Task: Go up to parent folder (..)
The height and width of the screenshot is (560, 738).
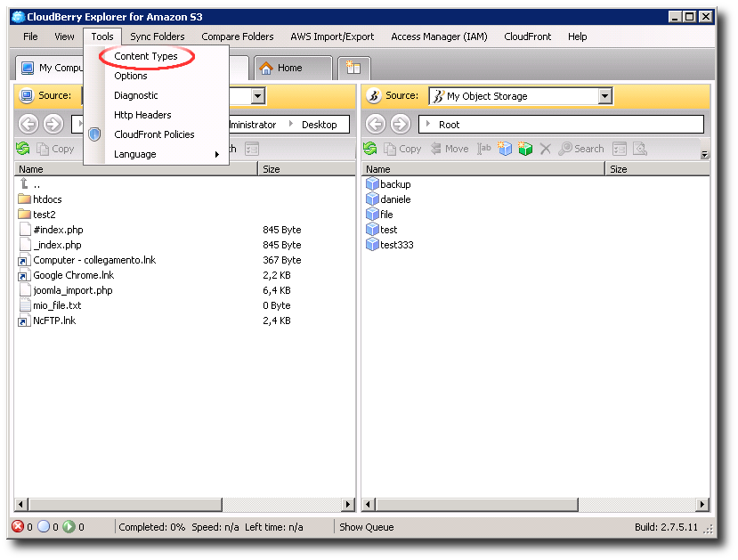Action: 29,184
